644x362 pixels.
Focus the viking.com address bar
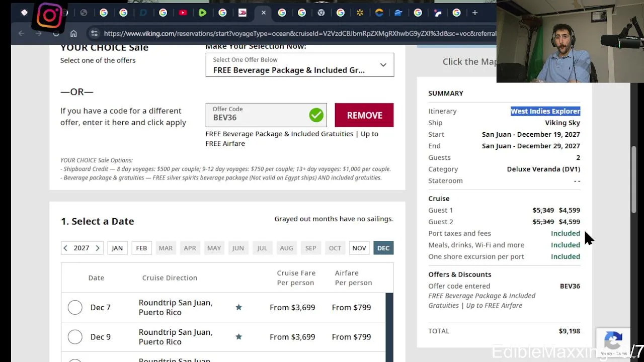tap(299, 34)
